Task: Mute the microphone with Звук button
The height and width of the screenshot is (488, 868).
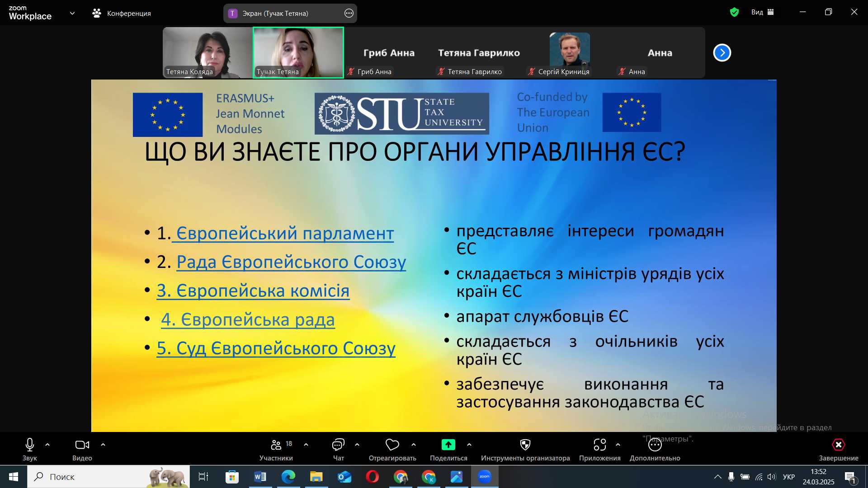Action: (x=30, y=450)
